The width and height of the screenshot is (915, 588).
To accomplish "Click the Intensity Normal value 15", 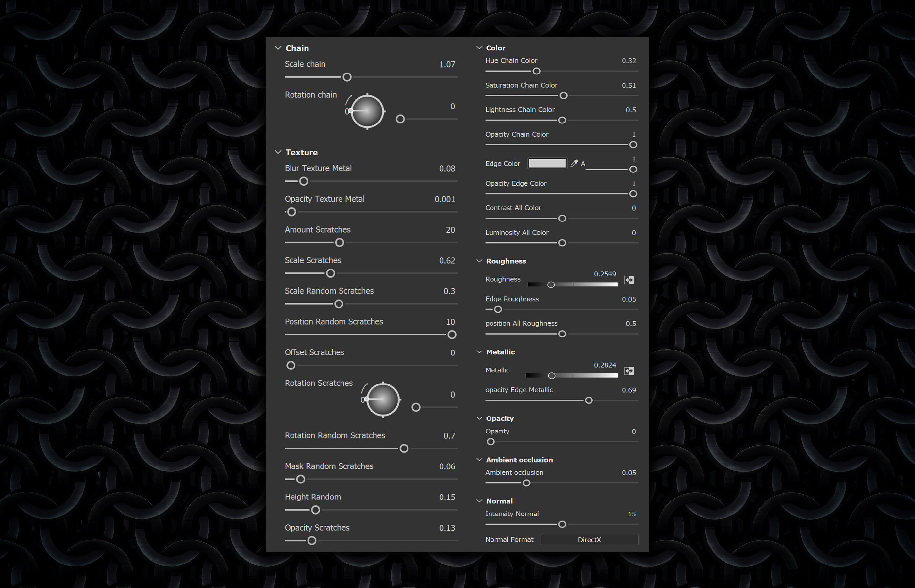I will (632, 514).
